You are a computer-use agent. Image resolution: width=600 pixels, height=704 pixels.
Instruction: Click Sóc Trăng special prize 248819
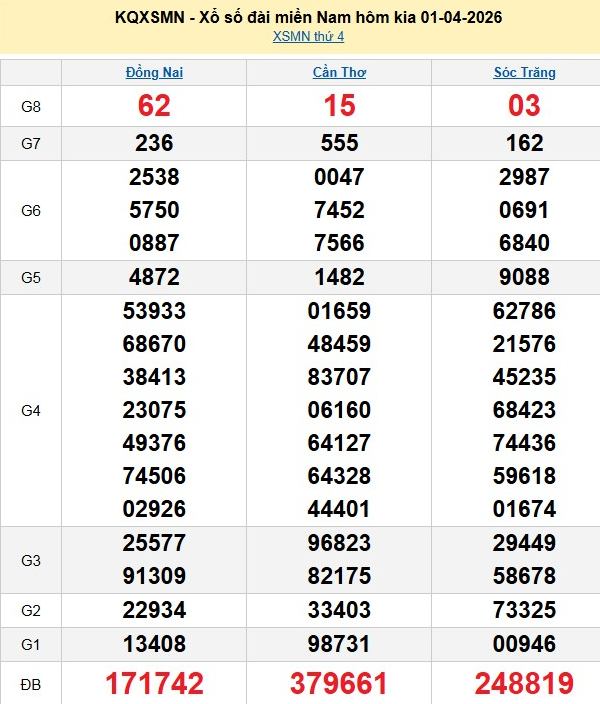[524, 683]
